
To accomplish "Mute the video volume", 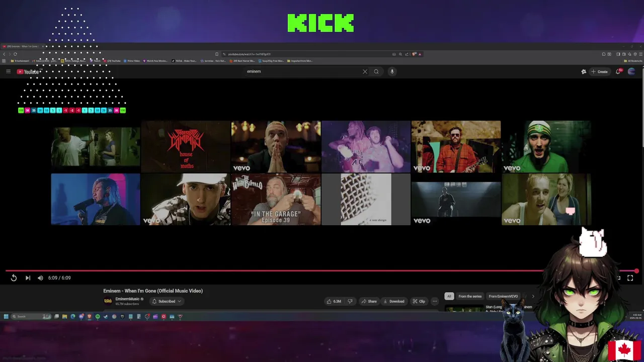I will pos(40,278).
